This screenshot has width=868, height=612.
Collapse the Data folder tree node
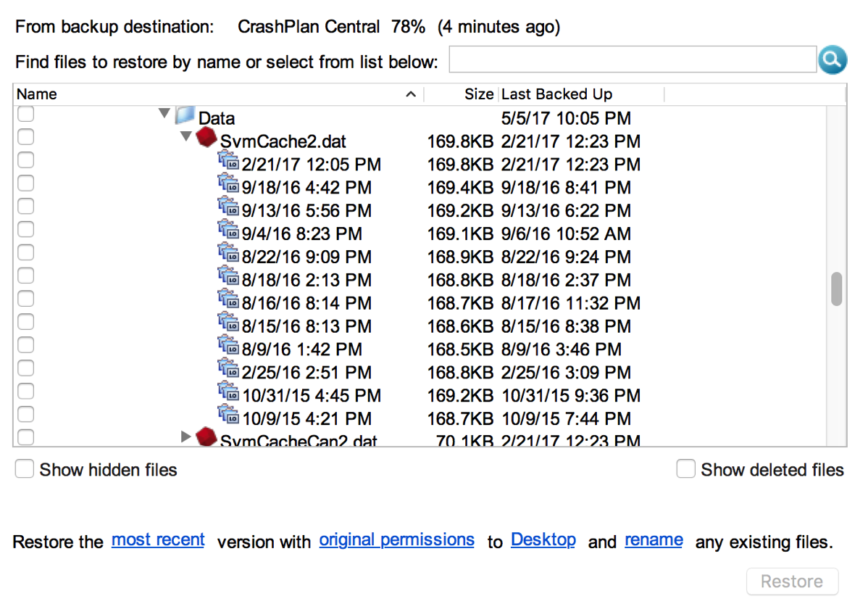tap(164, 115)
